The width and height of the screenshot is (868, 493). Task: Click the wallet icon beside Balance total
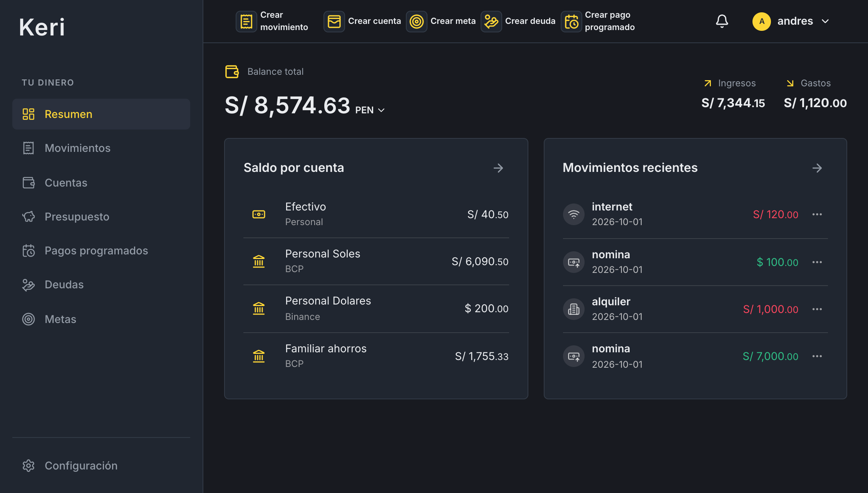(232, 72)
